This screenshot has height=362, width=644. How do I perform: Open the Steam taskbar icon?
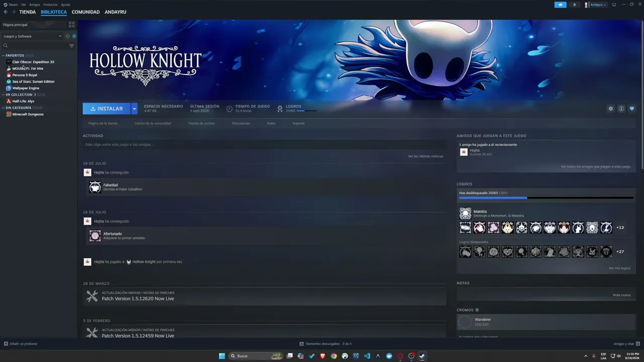tap(422, 356)
